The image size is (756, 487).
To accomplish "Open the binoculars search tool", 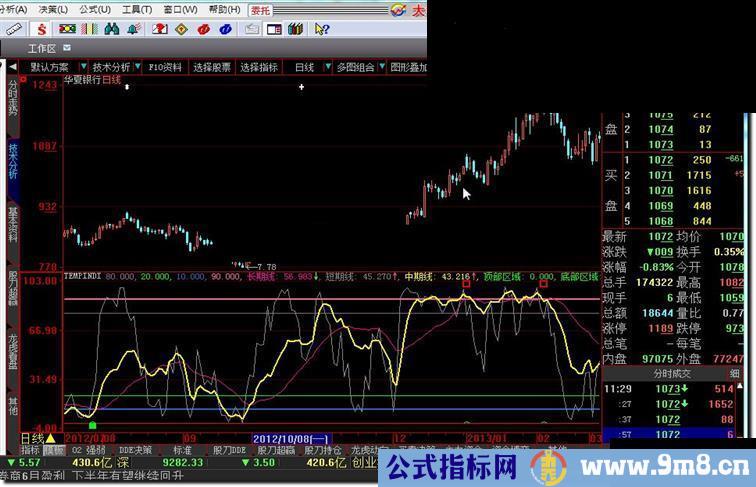I will [112, 29].
